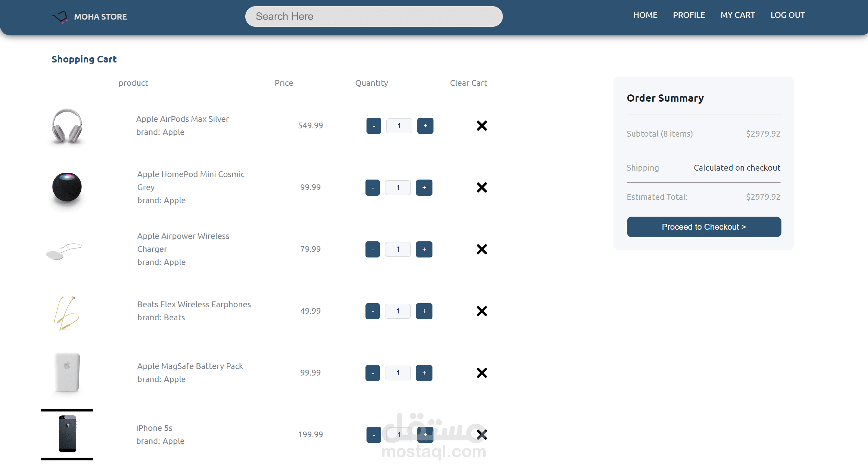Select LOG OUT in the top navigation
The width and height of the screenshot is (868, 470).
[x=787, y=15]
